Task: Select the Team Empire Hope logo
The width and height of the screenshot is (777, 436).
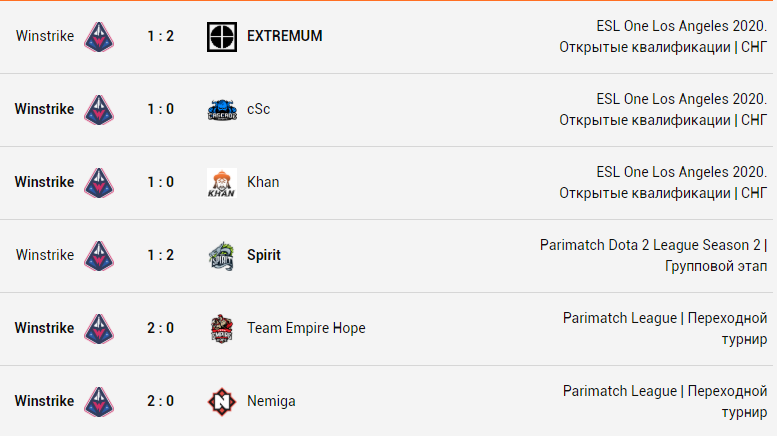Action: pos(222,328)
